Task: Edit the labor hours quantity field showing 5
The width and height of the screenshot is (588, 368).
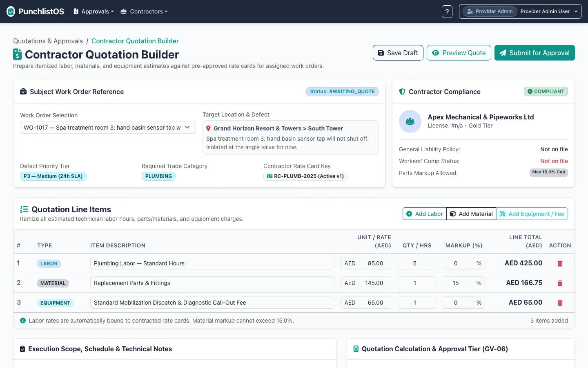Action: tap(416, 263)
